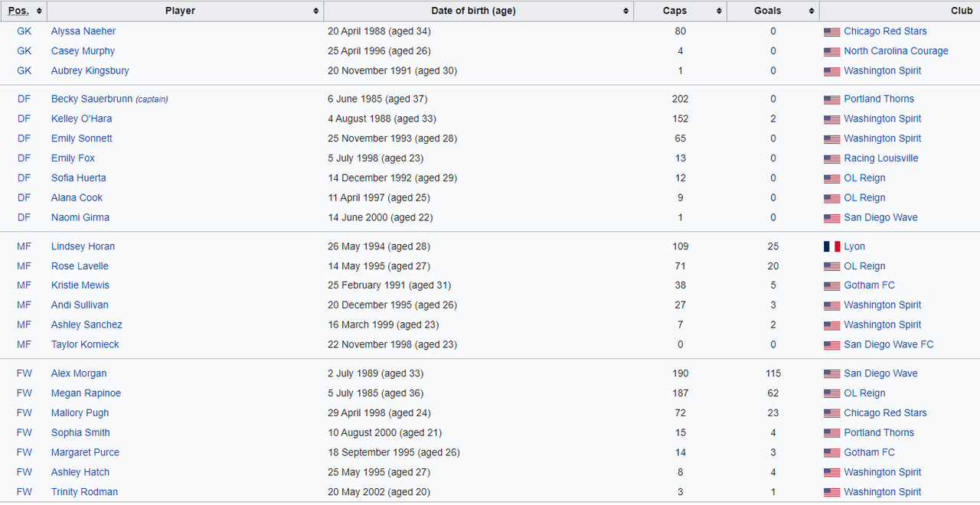
Task: Sort by Goals using arrow icon
Action: pyautogui.click(x=812, y=11)
